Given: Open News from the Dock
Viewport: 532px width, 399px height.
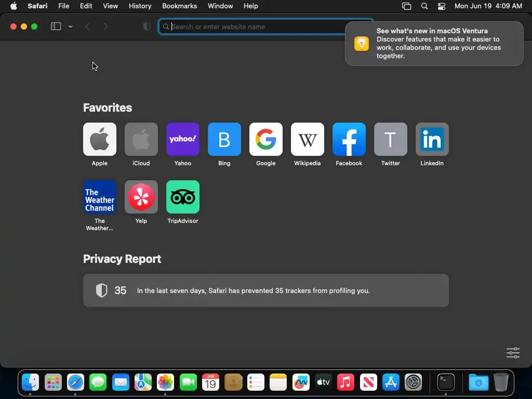Looking at the screenshot, I should 368,382.
